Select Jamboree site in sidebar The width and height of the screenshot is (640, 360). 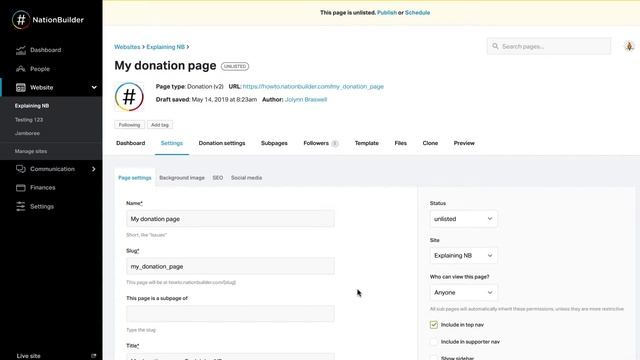pyautogui.click(x=27, y=133)
